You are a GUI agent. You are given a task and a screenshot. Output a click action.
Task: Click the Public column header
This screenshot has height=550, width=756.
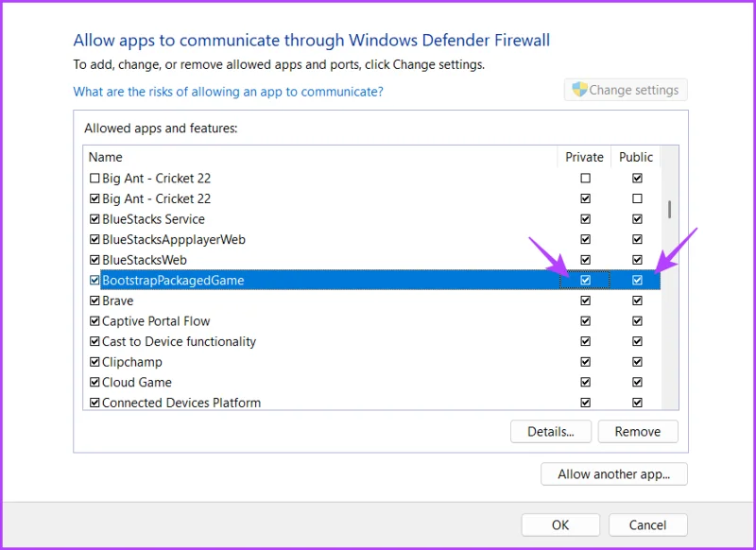coord(636,157)
